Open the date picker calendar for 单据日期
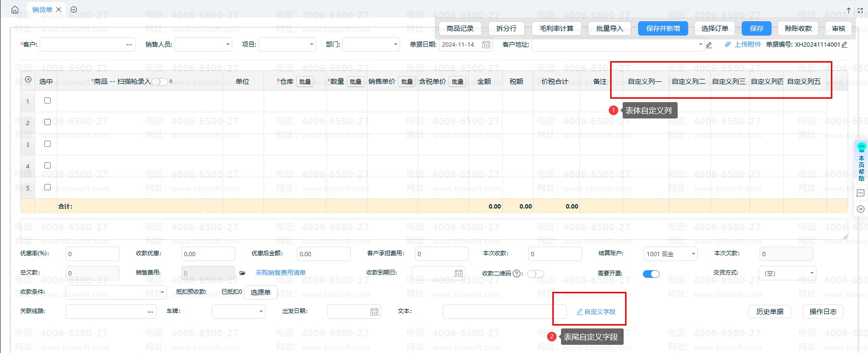This screenshot has height=353, width=868. point(486,45)
